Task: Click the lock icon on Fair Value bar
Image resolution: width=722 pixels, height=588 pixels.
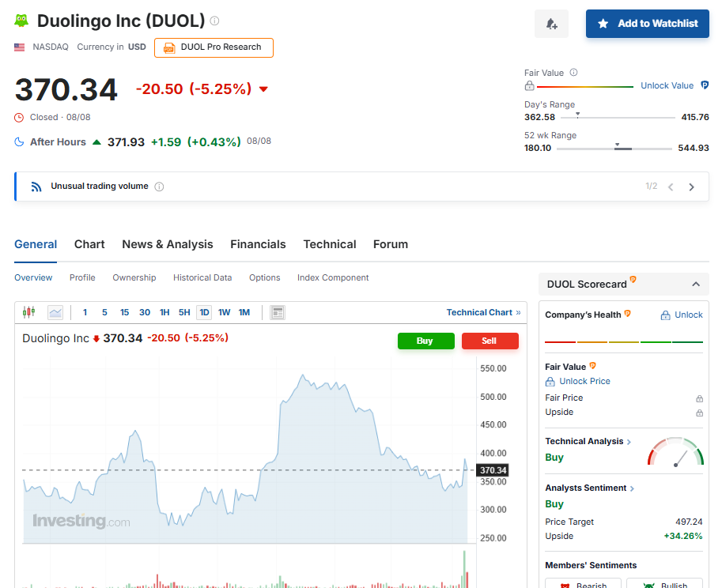Action: (530, 85)
